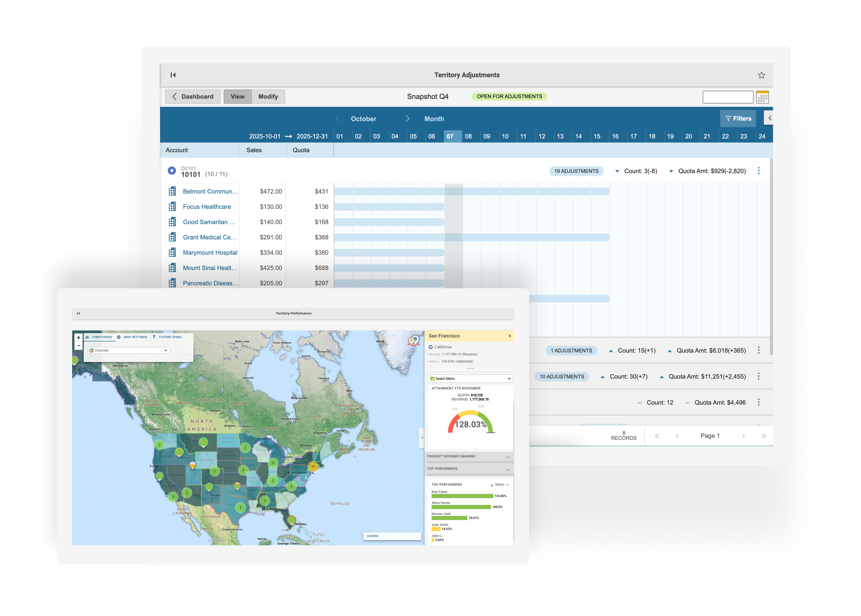Favorite Territory Adjustments with the star icon
Viewport: 861px width, 616px height.
coord(761,75)
